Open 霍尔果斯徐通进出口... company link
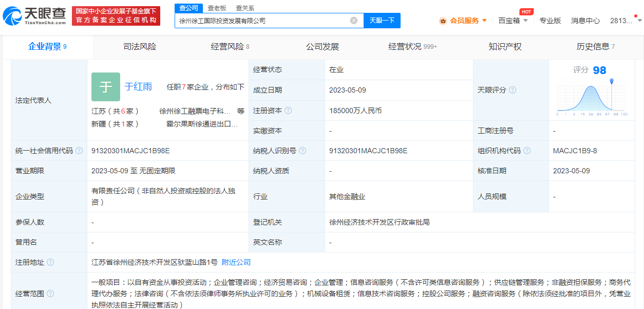The width and height of the screenshot is (644, 309). pyautogui.click(x=202, y=124)
